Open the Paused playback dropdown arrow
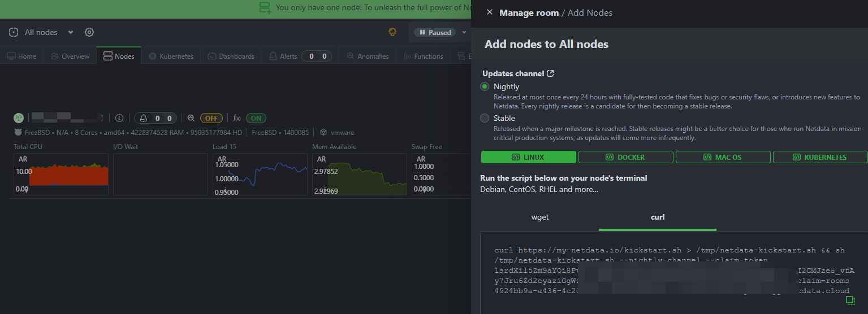Screen dimensions: 868x314 click(x=464, y=32)
